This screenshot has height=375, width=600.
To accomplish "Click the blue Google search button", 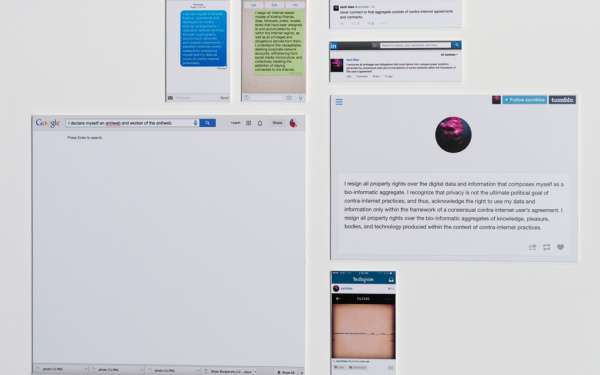I will 207,123.
